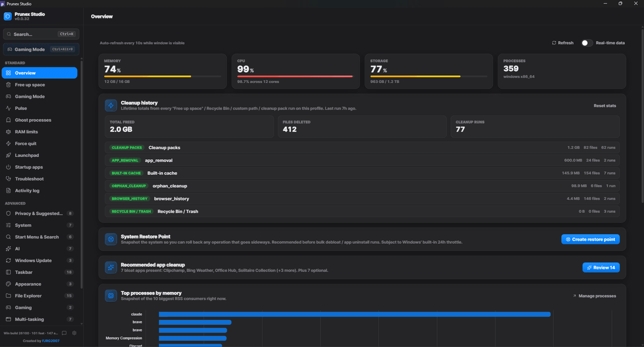Click the claude memory usage bar
644x347 pixels.
(x=354, y=314)
